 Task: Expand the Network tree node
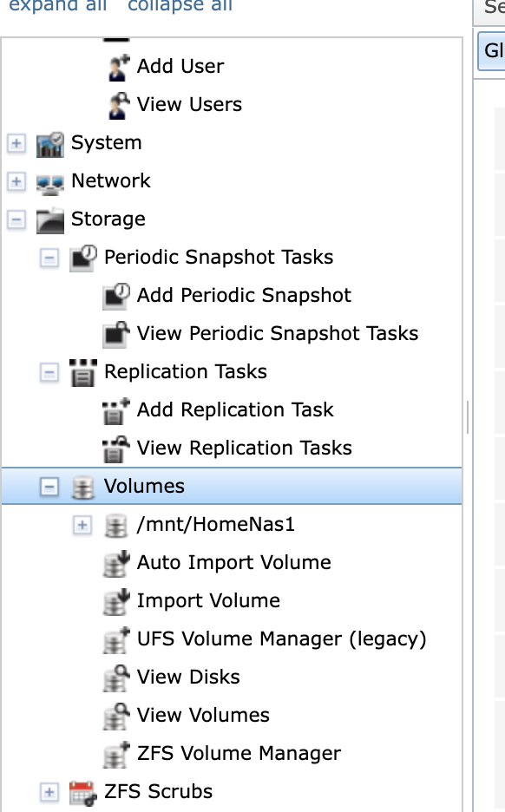(16, 181)
